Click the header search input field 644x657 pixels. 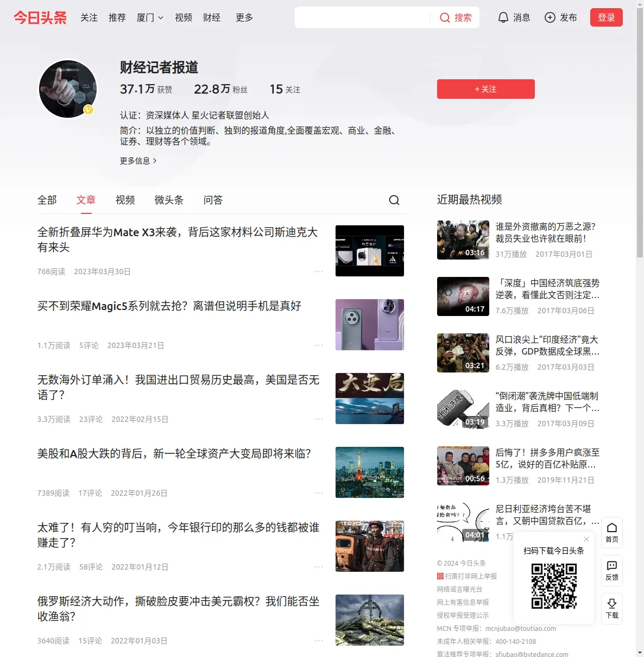pos(362,18)
